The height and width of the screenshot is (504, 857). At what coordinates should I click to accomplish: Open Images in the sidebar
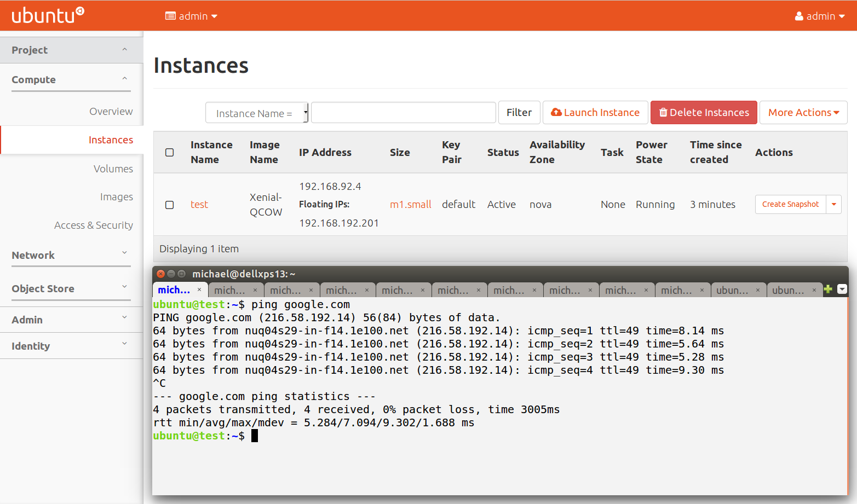[116, 196]
